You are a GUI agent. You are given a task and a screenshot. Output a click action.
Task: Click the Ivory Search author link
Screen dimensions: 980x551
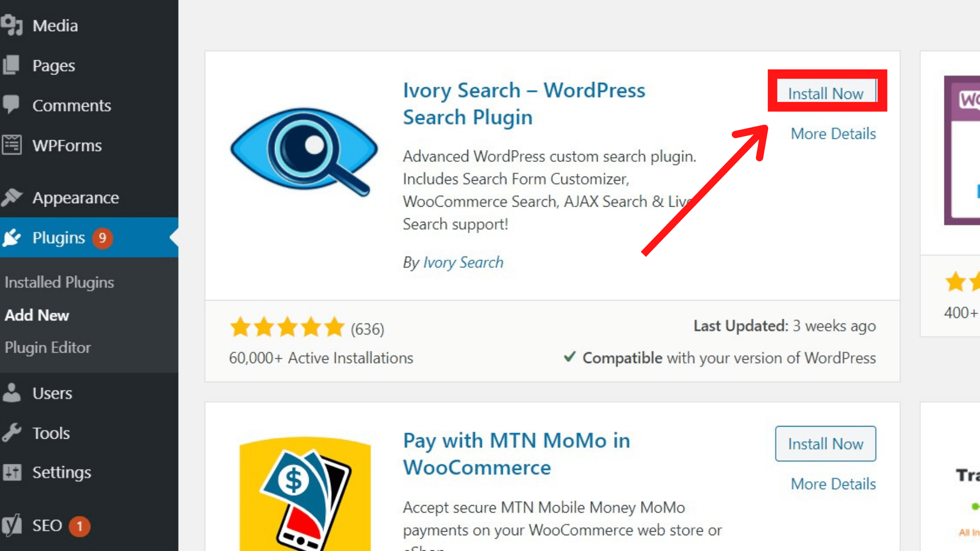[462, 262]
